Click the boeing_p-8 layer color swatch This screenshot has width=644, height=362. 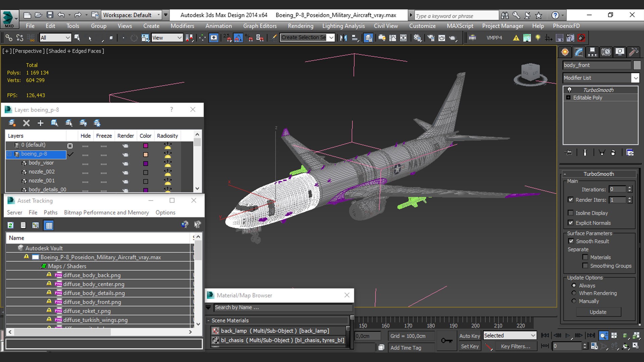click(146, 155)
